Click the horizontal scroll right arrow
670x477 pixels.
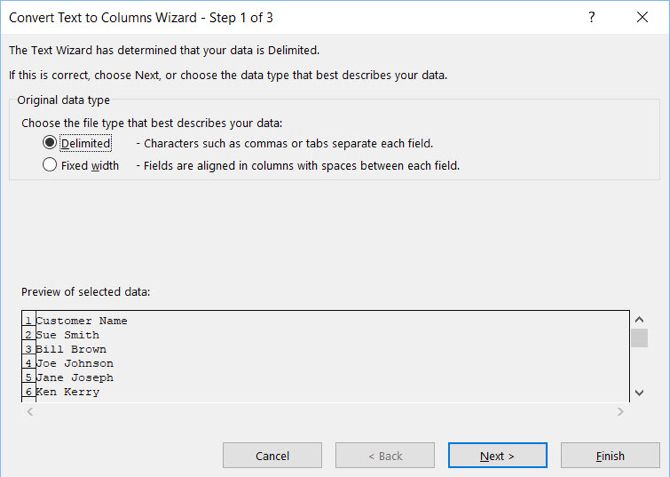(x=621, y=411)
